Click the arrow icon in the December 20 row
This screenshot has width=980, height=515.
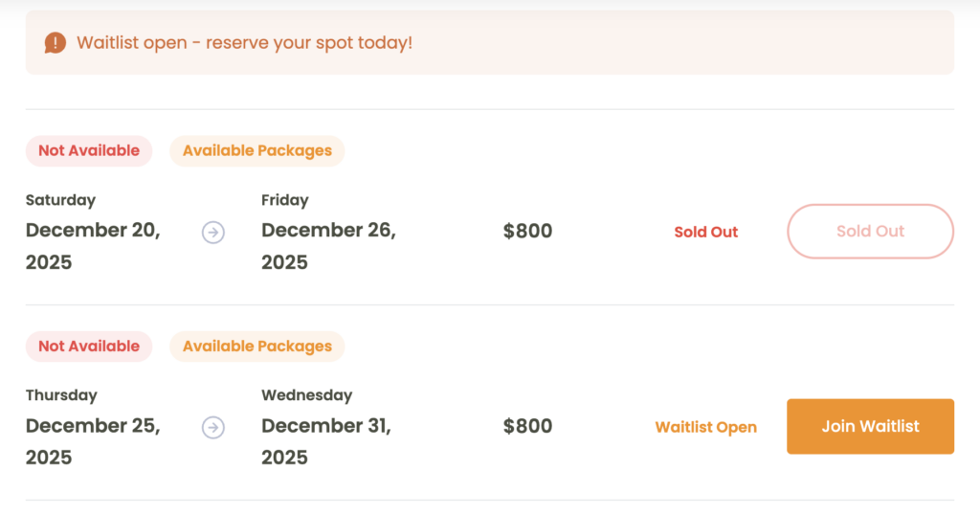pos(213,233)
